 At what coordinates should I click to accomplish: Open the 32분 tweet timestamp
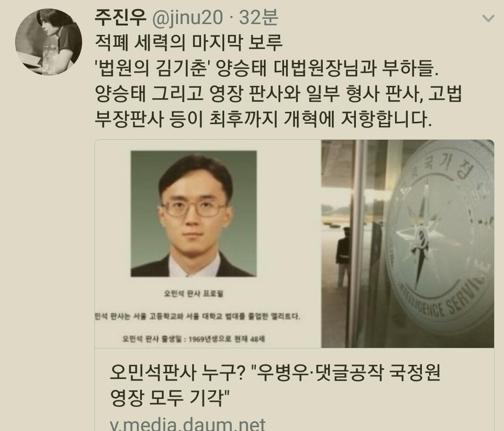[259, 17]
